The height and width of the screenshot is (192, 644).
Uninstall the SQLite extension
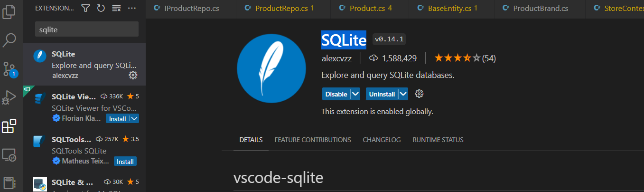click(382, 94)
